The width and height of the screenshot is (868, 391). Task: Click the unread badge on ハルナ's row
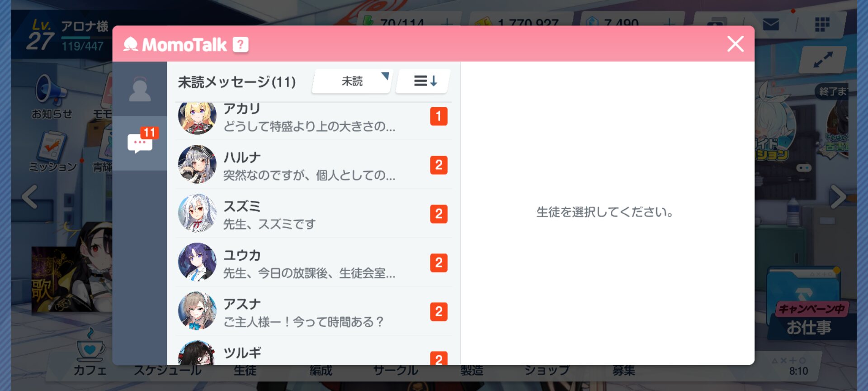coord(439,165)
